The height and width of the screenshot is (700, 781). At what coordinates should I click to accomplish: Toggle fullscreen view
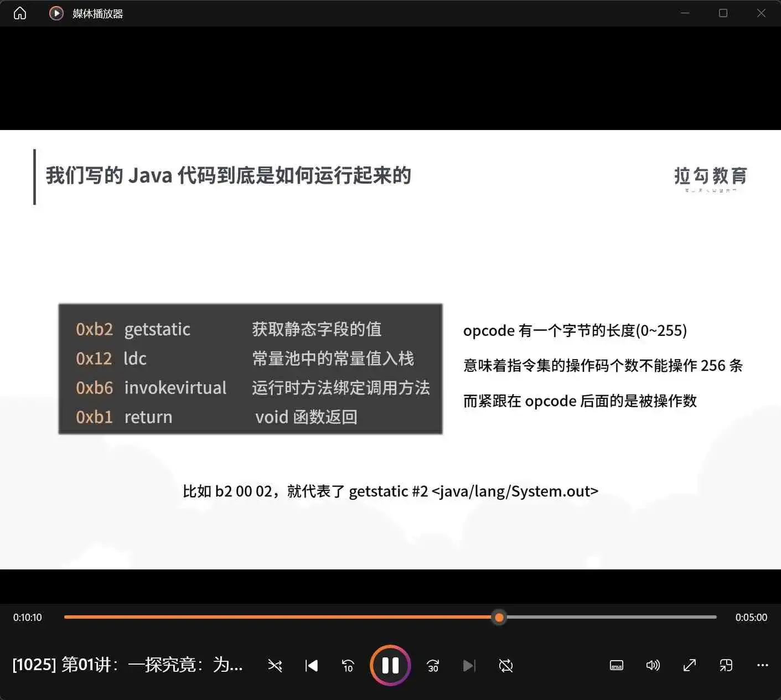[689, 666]
